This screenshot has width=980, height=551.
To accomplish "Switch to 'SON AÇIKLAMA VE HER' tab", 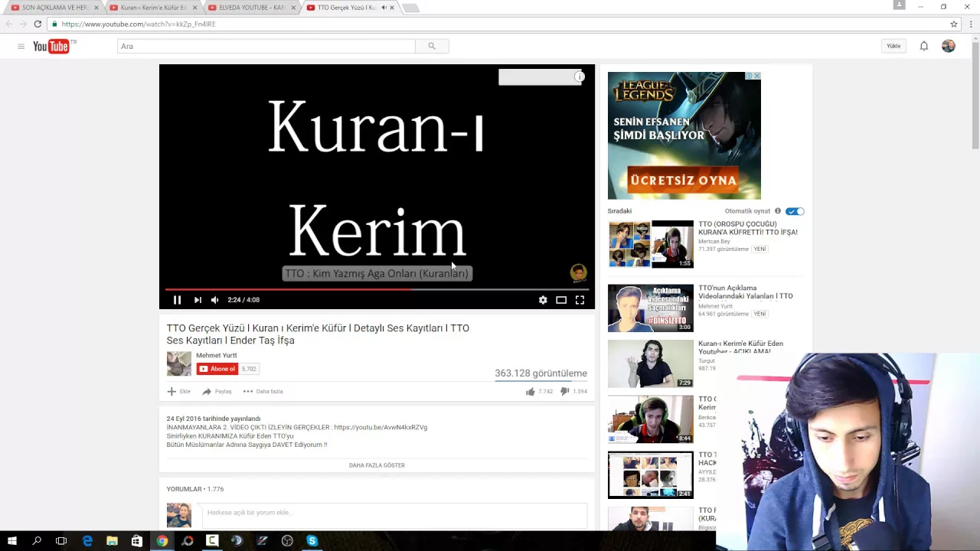I will point(54,8).
